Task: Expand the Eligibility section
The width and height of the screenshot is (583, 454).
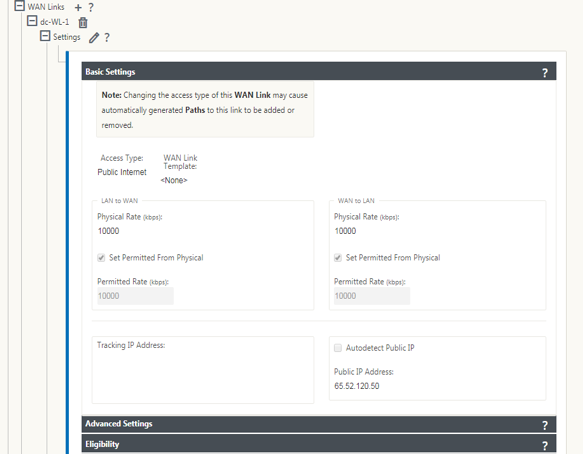Action: (x=319, y=444)
